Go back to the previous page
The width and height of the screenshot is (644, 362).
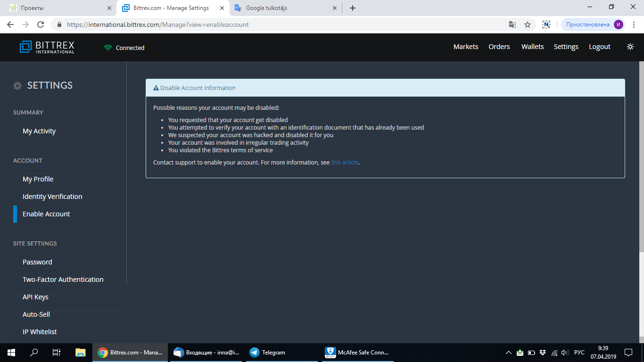(x=10, y=25)
